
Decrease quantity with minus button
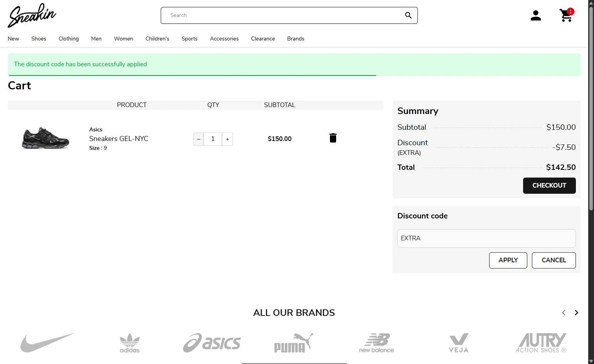[199, 139]
